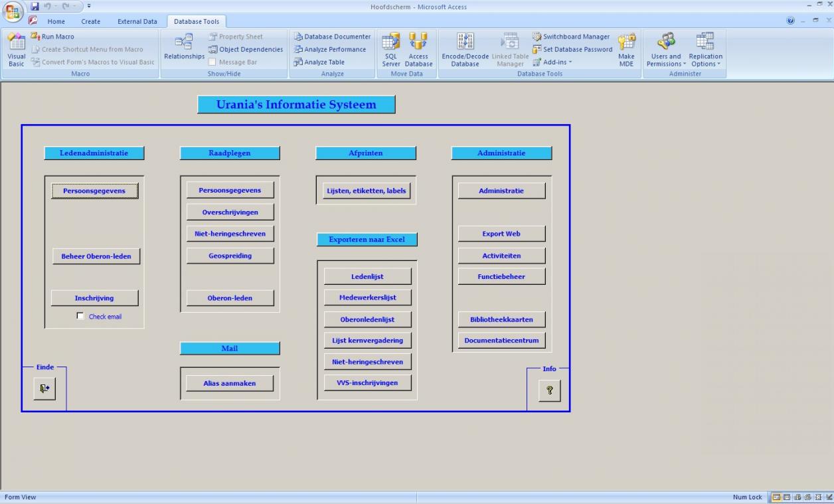Image resolution: width=834 pixels, height=504 pixels.
Task: Click Lijsten, etiketten, labels button
Action: coord(366,191)
